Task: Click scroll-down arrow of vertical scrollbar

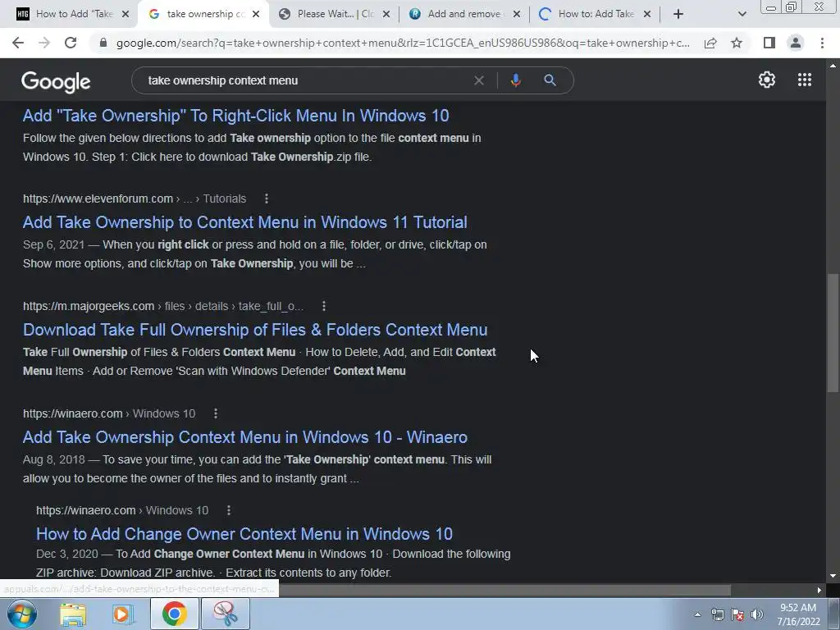Action: click(x=833, y=577)
